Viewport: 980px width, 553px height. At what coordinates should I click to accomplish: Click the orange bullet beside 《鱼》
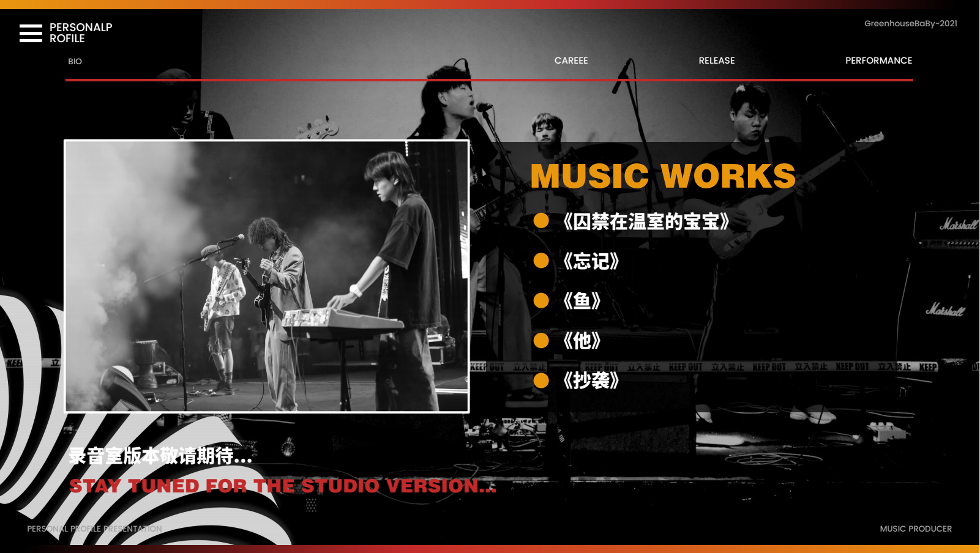click(x=541, y=300)
